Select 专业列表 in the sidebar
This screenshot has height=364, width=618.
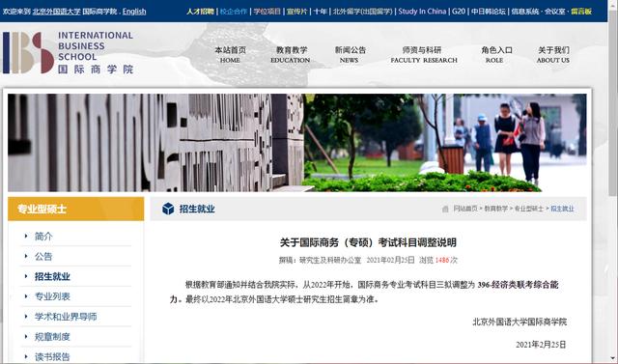[52, 296]
